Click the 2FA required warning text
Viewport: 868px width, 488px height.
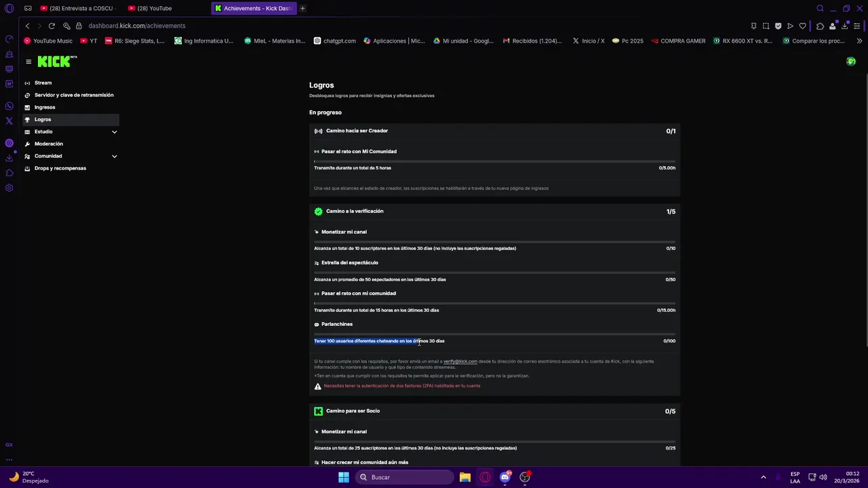click(402, 386)
